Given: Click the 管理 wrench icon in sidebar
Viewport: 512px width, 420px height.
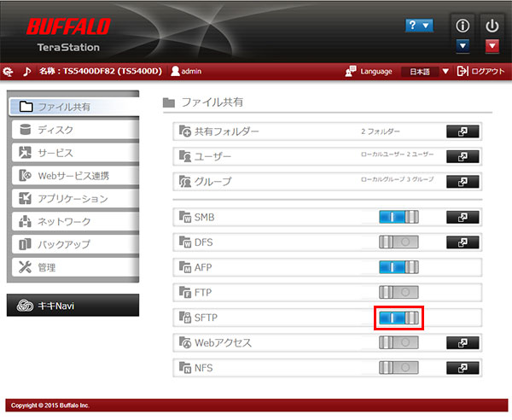Looking at the screenshot, I should point(25,267).
